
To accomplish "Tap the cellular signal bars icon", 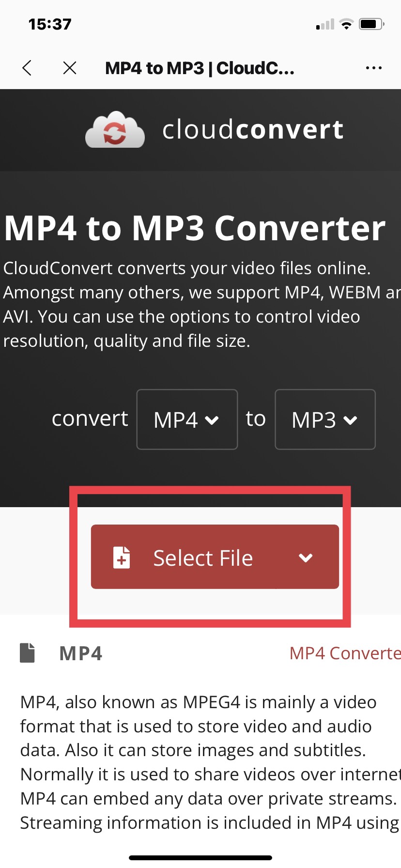I will click(x=325, y=24).
